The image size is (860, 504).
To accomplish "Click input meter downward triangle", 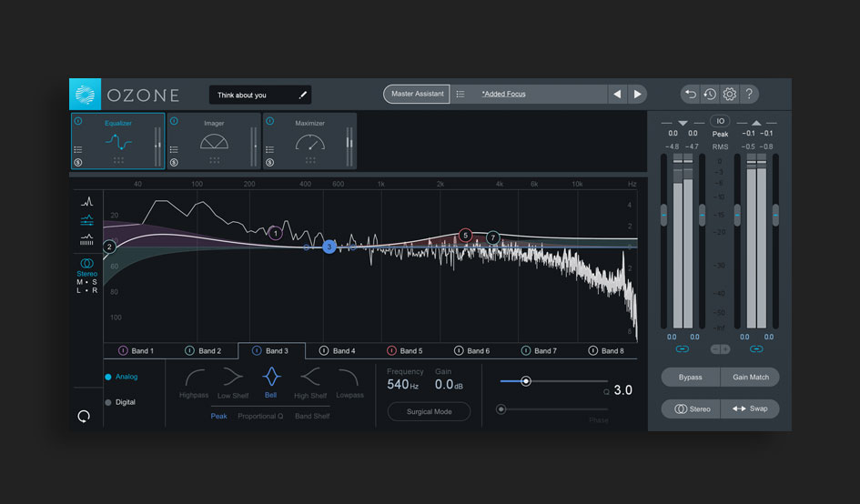I will [683, 123].
